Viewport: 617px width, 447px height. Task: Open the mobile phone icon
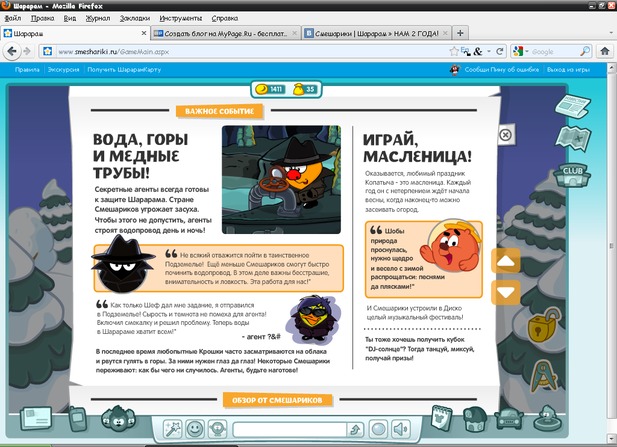coord(78,419)
